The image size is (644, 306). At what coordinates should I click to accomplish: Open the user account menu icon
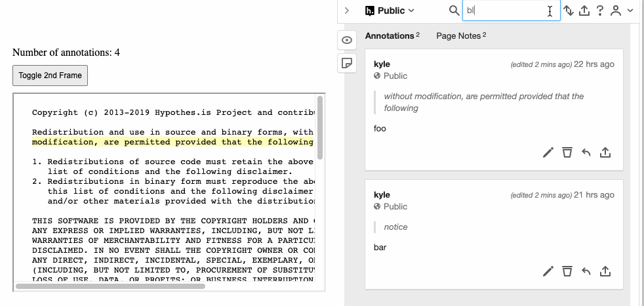(615, 11)
